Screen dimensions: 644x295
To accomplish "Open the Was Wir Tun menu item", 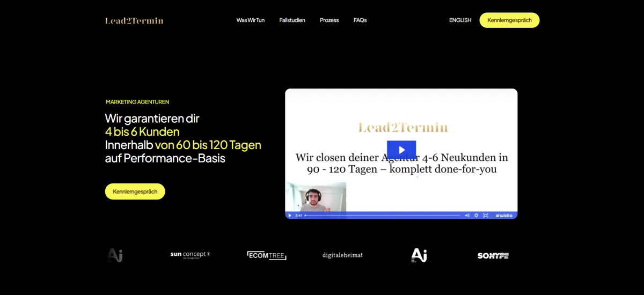I will tap(251, 20).
